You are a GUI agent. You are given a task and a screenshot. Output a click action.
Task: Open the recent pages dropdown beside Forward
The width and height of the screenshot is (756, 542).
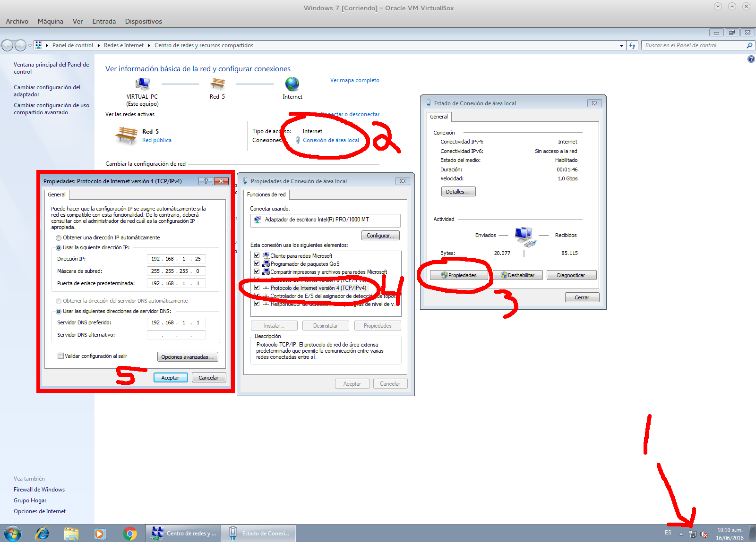pos(30,45)
